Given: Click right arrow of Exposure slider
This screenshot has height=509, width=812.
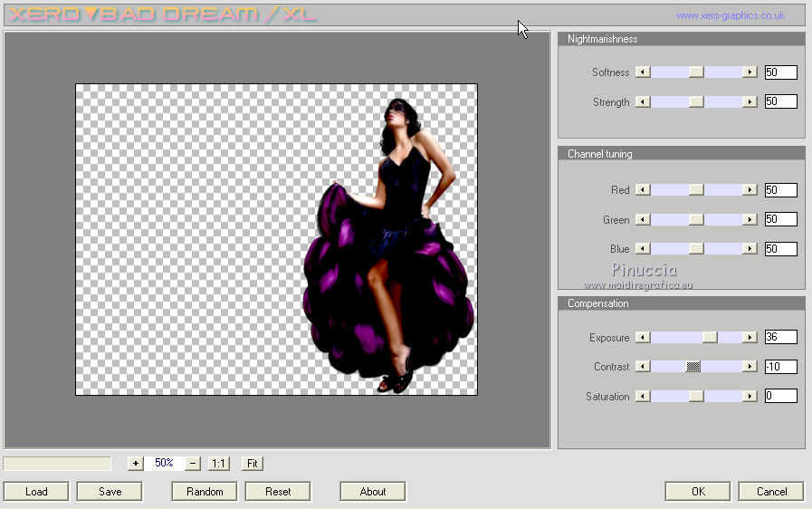Looking at the screenshot, I should [750, 338].
